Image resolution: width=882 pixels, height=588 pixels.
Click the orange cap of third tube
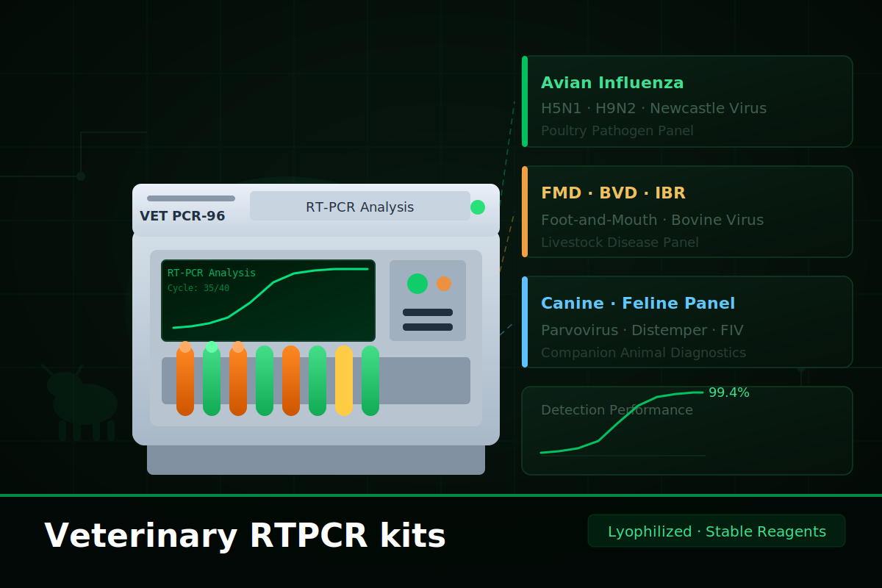tap(238, 347)
